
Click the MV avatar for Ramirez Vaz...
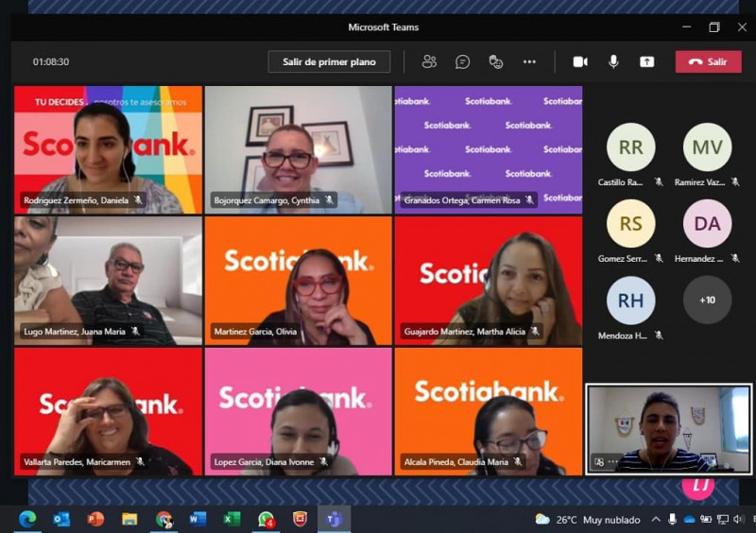pos(707,147)
